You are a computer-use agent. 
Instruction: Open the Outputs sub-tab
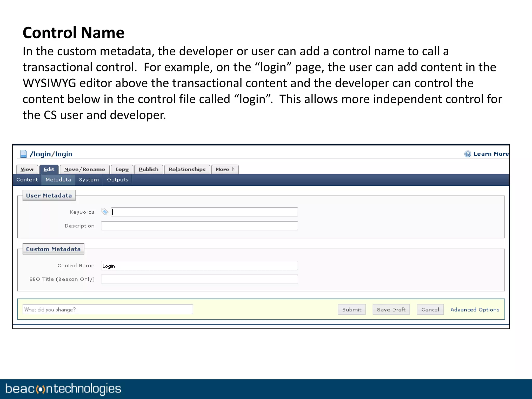tap(117, 180)
